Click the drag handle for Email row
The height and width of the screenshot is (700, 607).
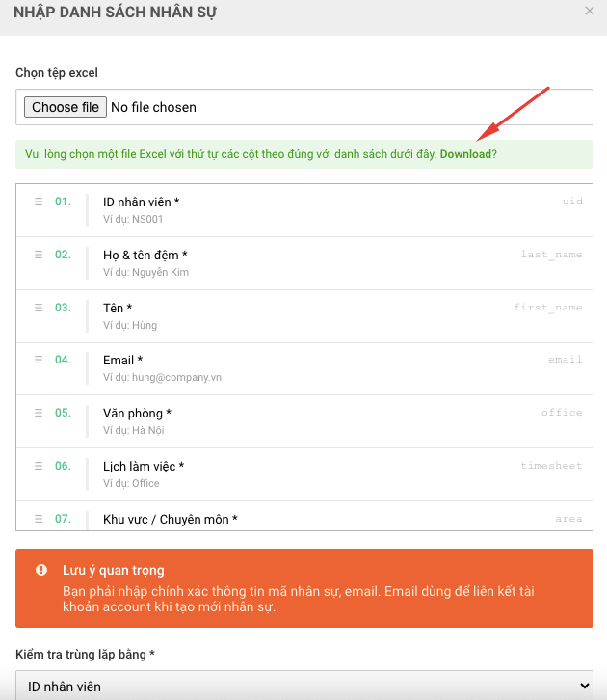coord(39,360)
